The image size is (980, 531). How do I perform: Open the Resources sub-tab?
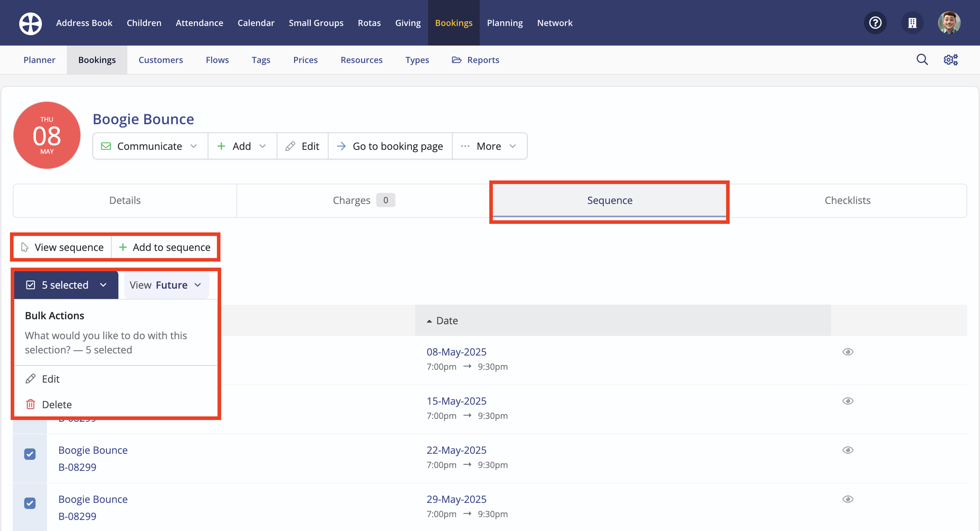361,60
